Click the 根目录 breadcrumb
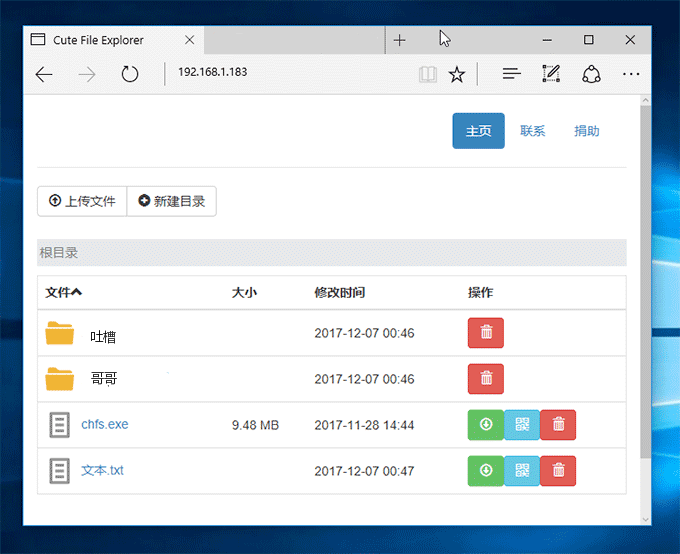The width and height of the screenshot is (680, 554). click(x=59, y=252)
